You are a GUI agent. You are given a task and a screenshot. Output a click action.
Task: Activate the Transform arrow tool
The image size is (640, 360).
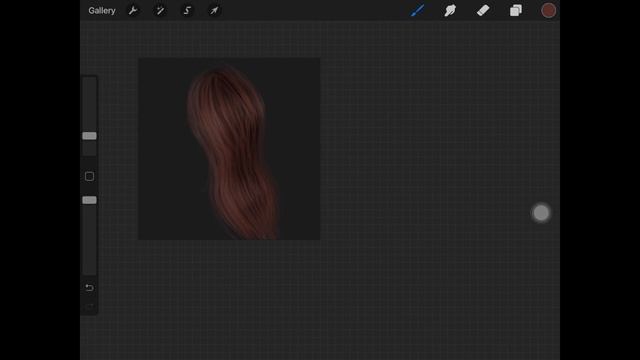tap(214, 11)
